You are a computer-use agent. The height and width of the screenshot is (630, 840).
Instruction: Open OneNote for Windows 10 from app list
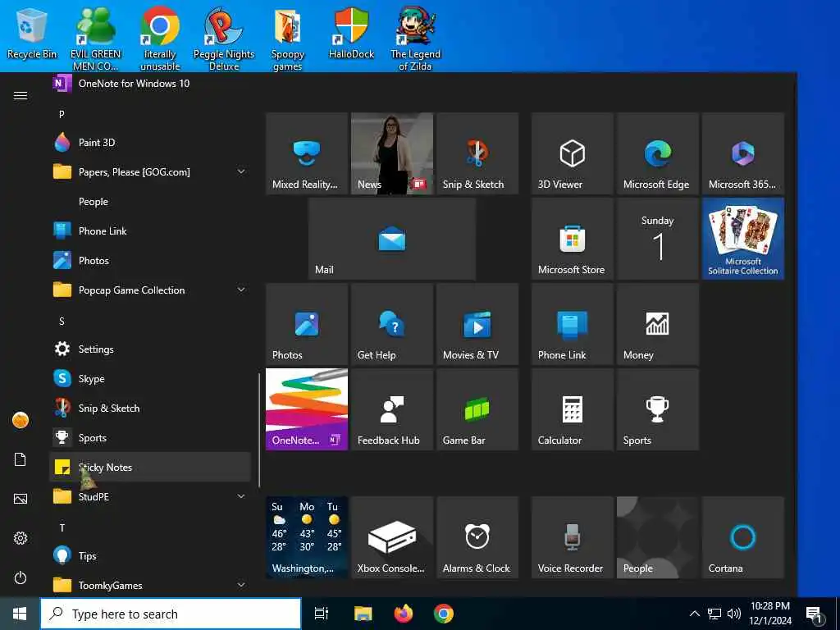pyautogui.click(x=149, y=83)
